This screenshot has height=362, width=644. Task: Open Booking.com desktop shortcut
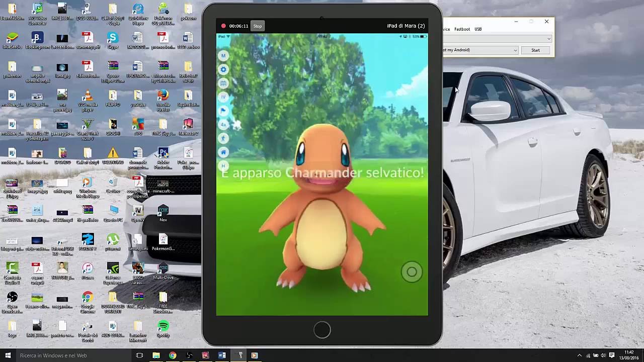coord(37,41)
